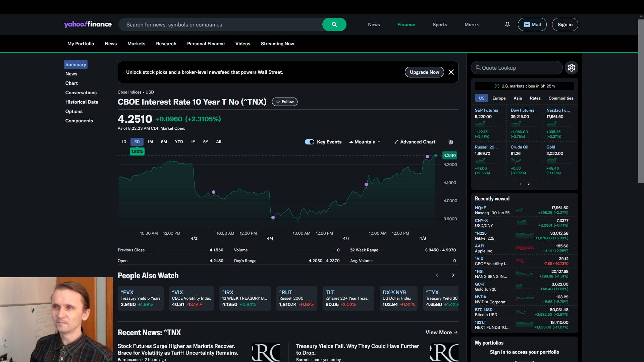The image size is (644, 362).
Task: Open Historical Data in left menu
Action: (x=82, y=102)
